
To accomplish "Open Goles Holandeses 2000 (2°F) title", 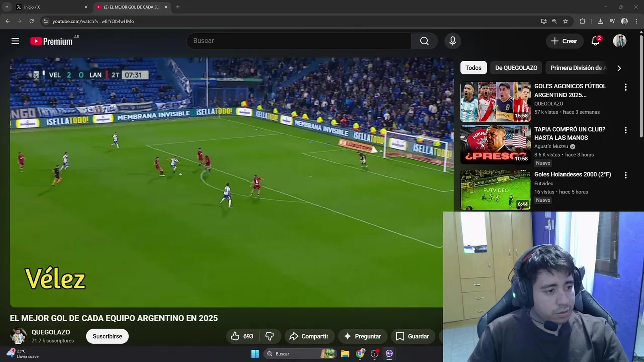I will [x=573, y=174].
